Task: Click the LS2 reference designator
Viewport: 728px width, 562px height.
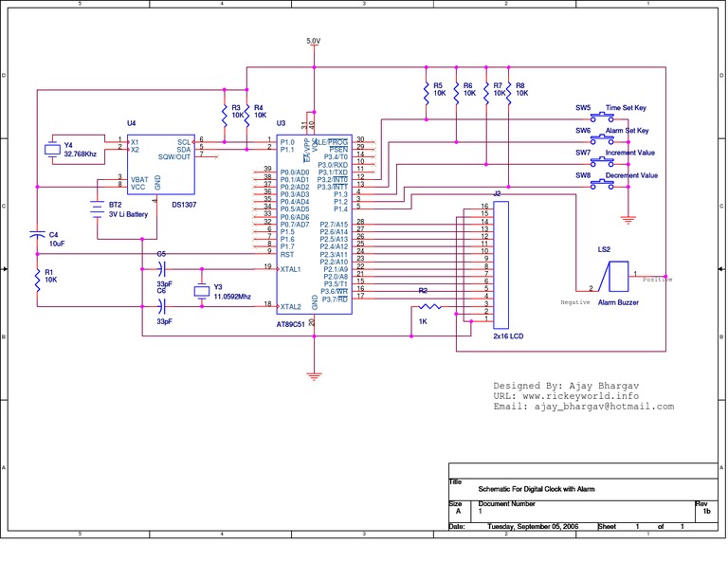Action: coord(604,249)
